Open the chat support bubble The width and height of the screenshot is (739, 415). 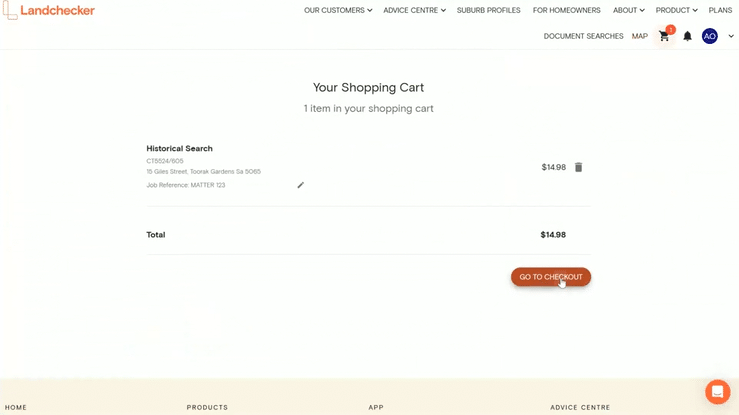pyautogui.click(x=718, y=391)
